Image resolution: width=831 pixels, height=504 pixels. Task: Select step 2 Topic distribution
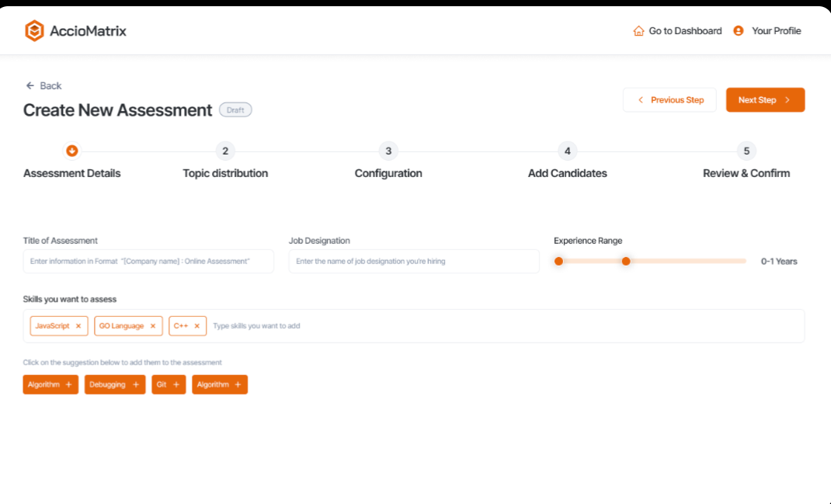[x=225, y=151]
